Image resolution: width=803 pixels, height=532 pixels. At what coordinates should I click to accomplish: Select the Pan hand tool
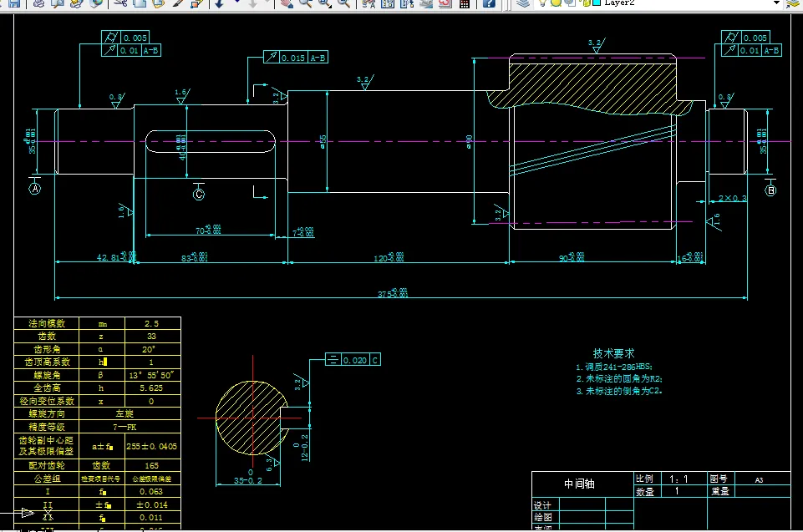coord(287,3)
